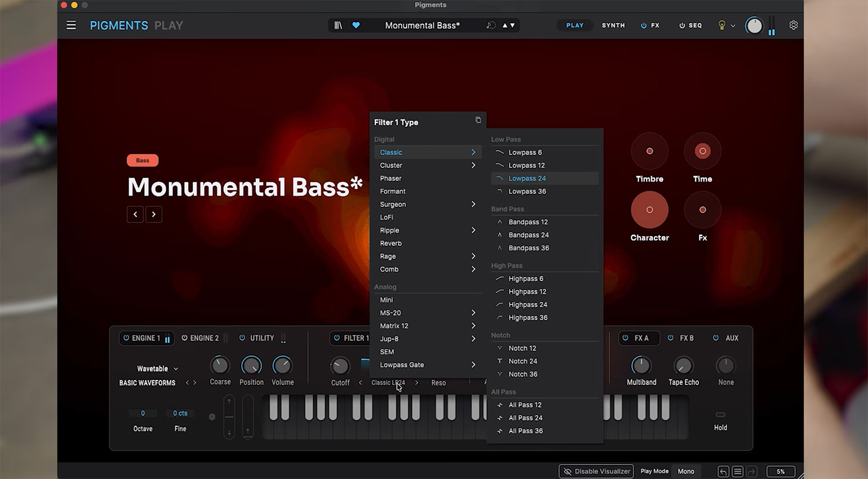Switch to the SYNTH tab
This screenshot has width=868, height=479.
(x=613, y=25)
